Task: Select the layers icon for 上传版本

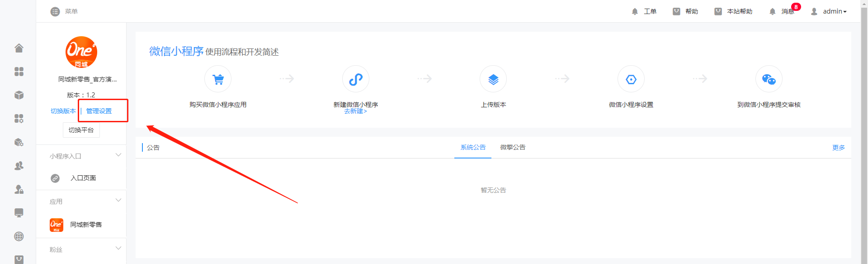Action: pyautogui.click(x=493, y=79)
